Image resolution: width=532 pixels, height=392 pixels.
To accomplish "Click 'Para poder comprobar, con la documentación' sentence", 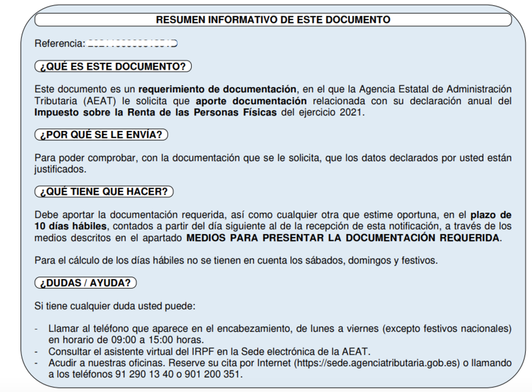I will pyautogui.click(x=273, y=164).
